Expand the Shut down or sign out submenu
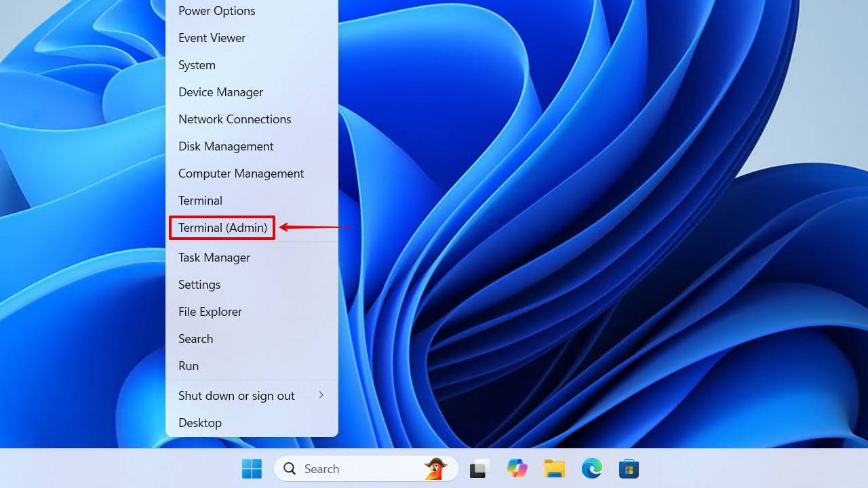 tap(321, 395)
